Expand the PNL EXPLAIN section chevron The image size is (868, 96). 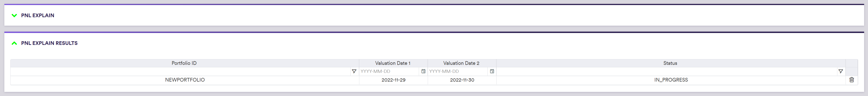click(x=14, y=16)
